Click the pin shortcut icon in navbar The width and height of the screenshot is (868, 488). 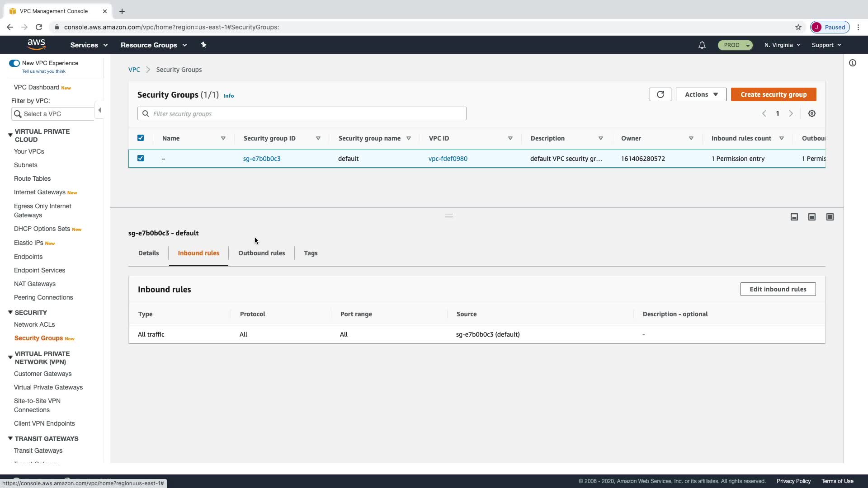click(x=203, y=45)
